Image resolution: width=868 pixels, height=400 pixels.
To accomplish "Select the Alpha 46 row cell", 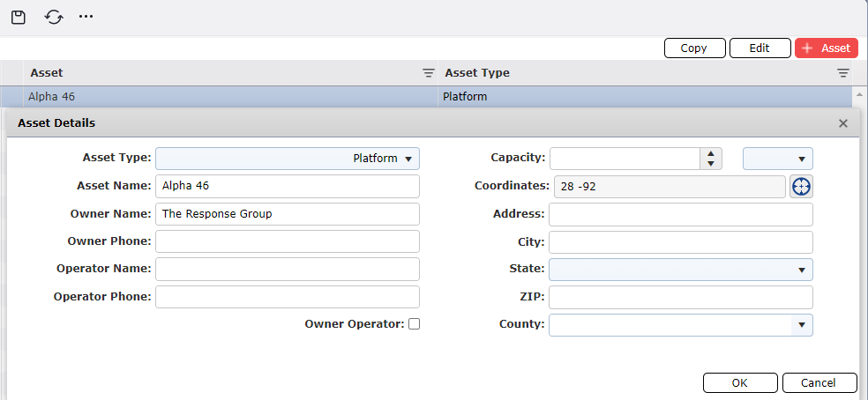I will [x=230, y=97].
